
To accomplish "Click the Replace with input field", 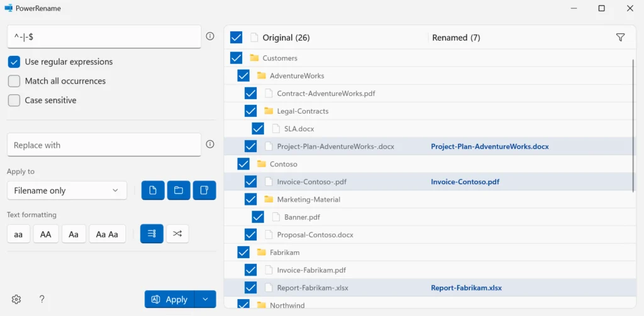I will tap(104, 145).
